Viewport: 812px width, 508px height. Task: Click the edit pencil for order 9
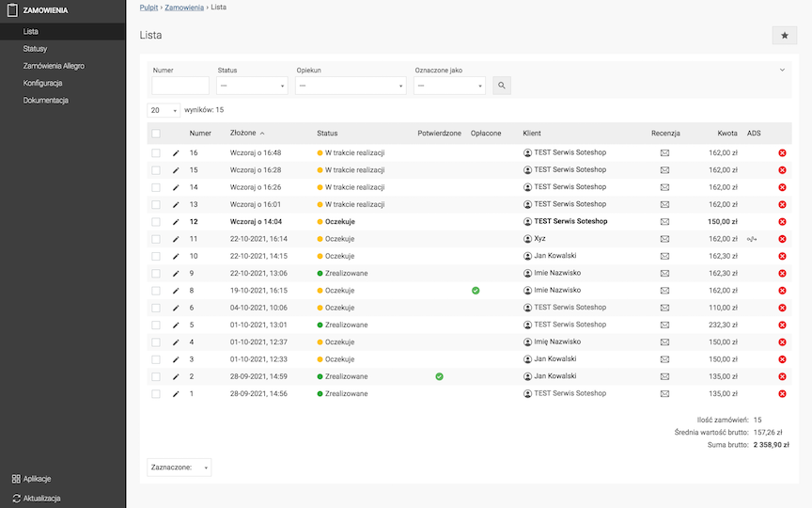[176, 273]
